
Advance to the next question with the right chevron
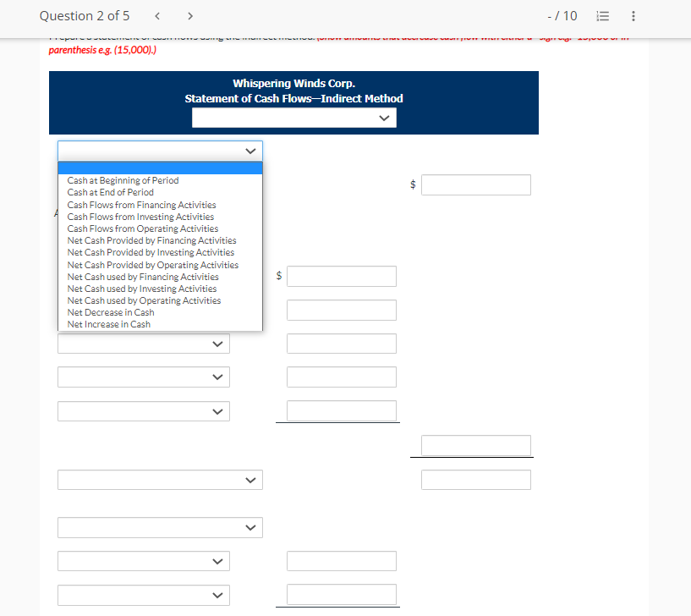tap(189, 15)
